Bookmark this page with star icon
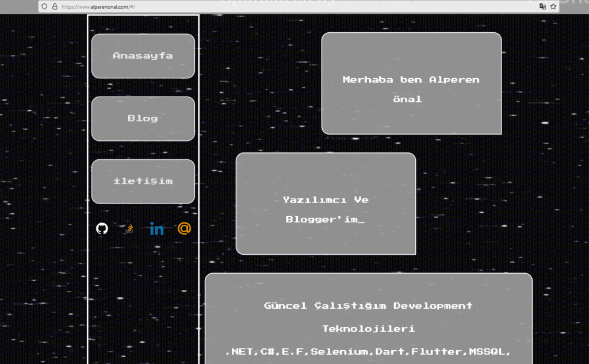Screen dimensions: 589x364 point(553,6)
